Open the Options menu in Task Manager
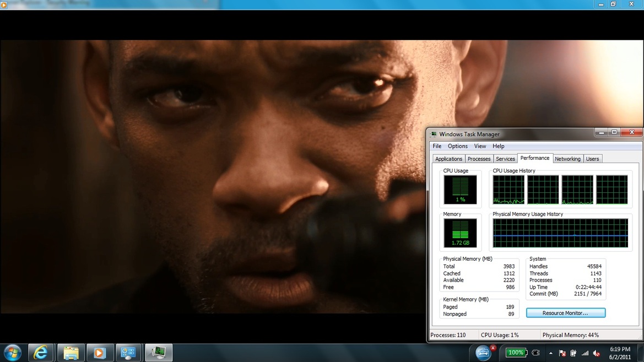This screenshot has height=362, width=644. [458, 146]
